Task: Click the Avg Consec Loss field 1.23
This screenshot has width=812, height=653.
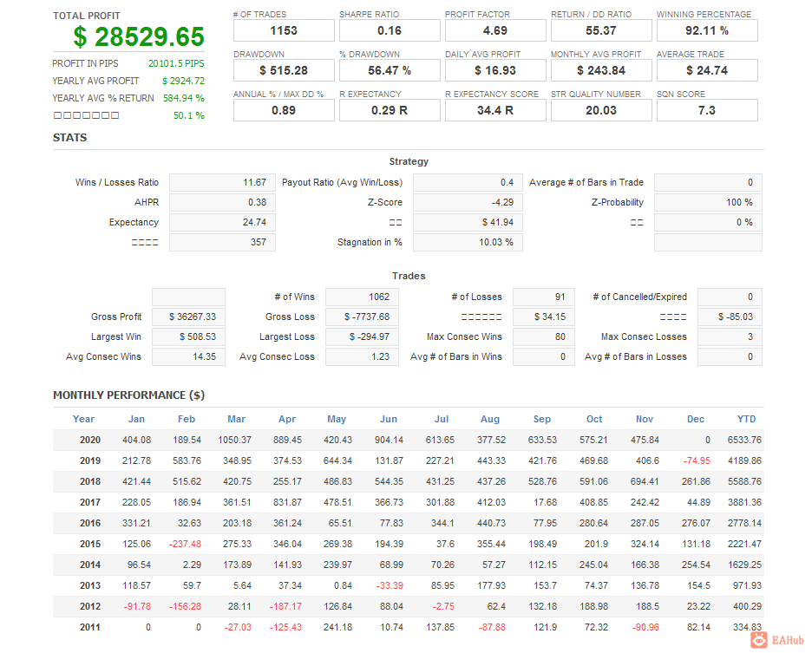Action: [362, 356]
